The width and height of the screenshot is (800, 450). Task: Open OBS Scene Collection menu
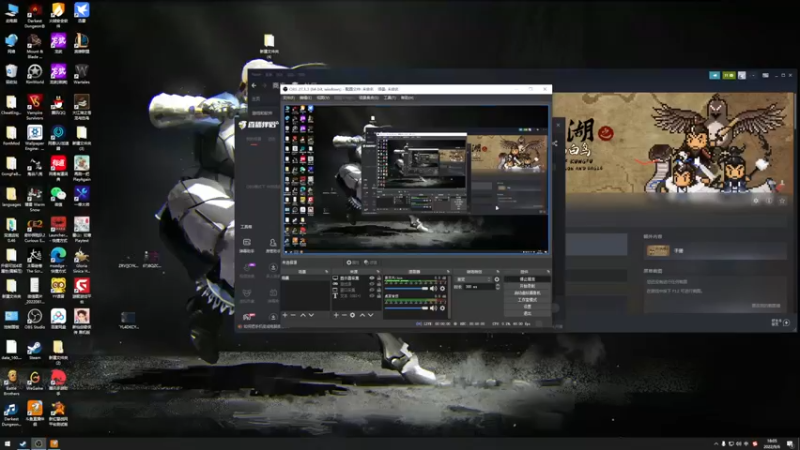(368, 98)
